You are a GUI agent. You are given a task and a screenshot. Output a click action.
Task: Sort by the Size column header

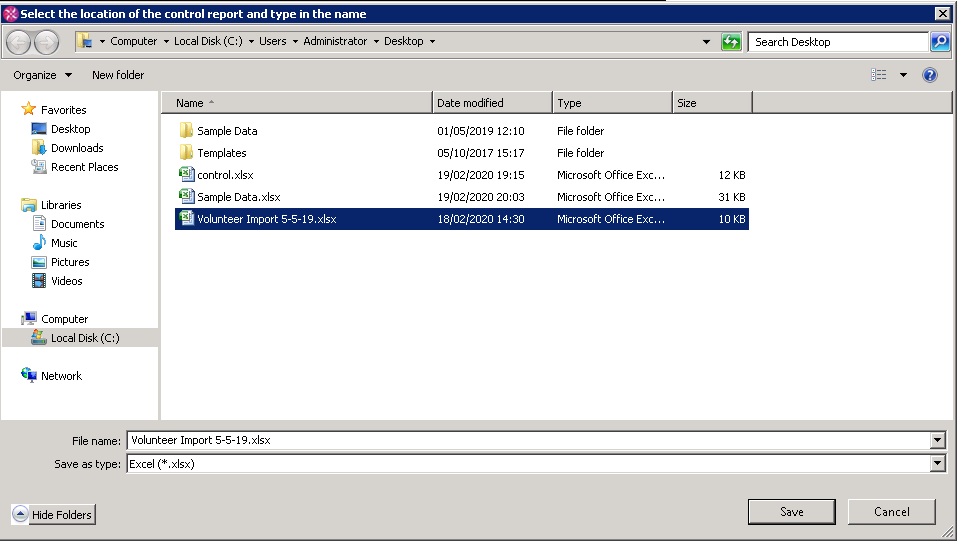[712, 103]
